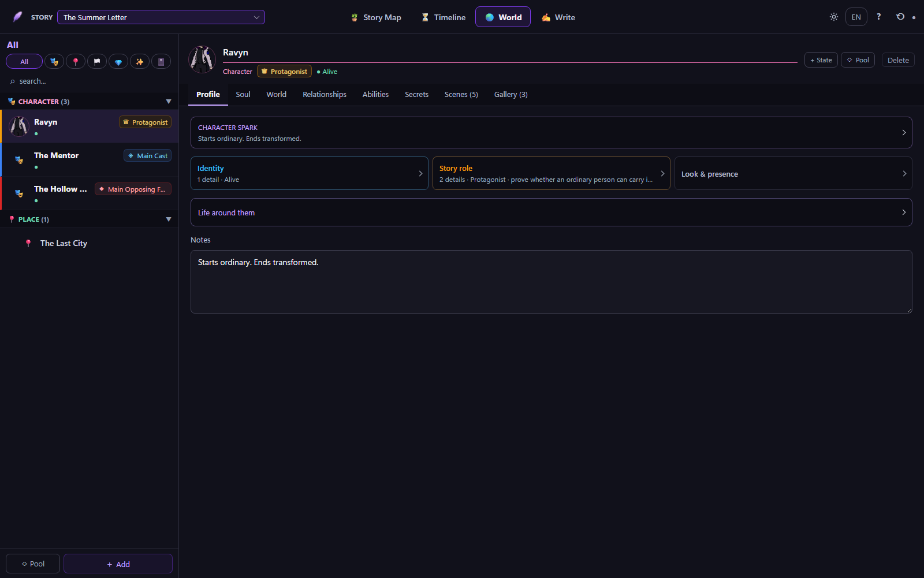Click Ravyn's large avatar in profile header
Screen dimensions: 924x578
tap(202, 59)
